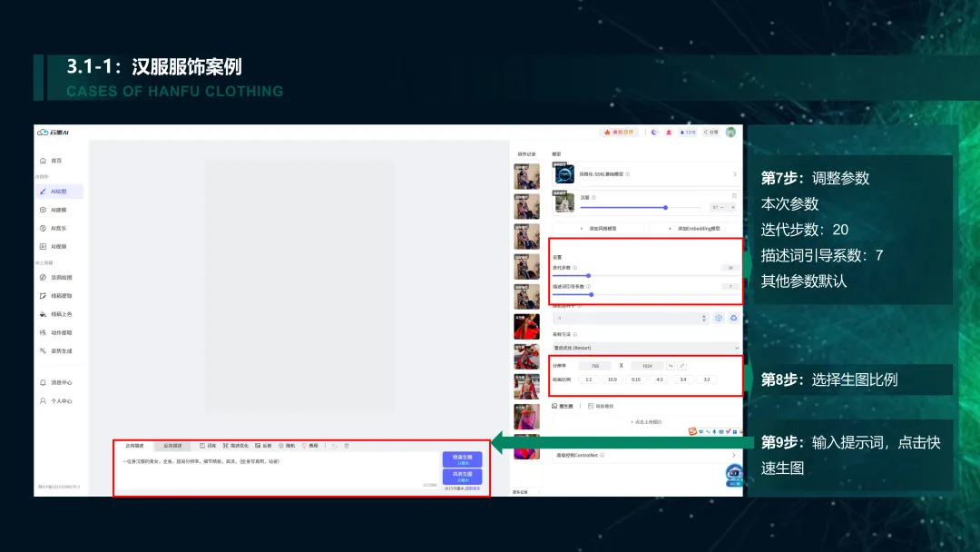The image size is (980, 552).
Task: Open the 线稿上色 line-art coloring icon
Action: point(44,314)
